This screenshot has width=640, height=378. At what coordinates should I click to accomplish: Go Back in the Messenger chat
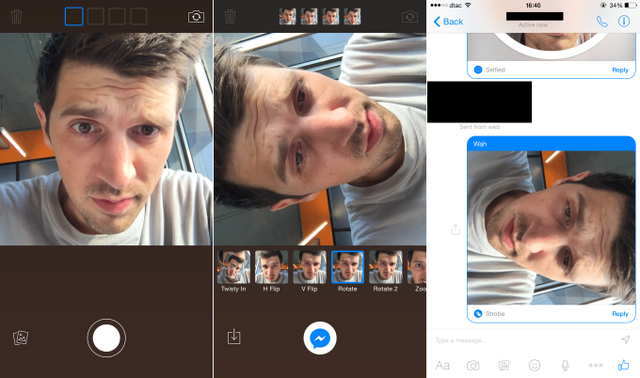click(x=448, y=22)
